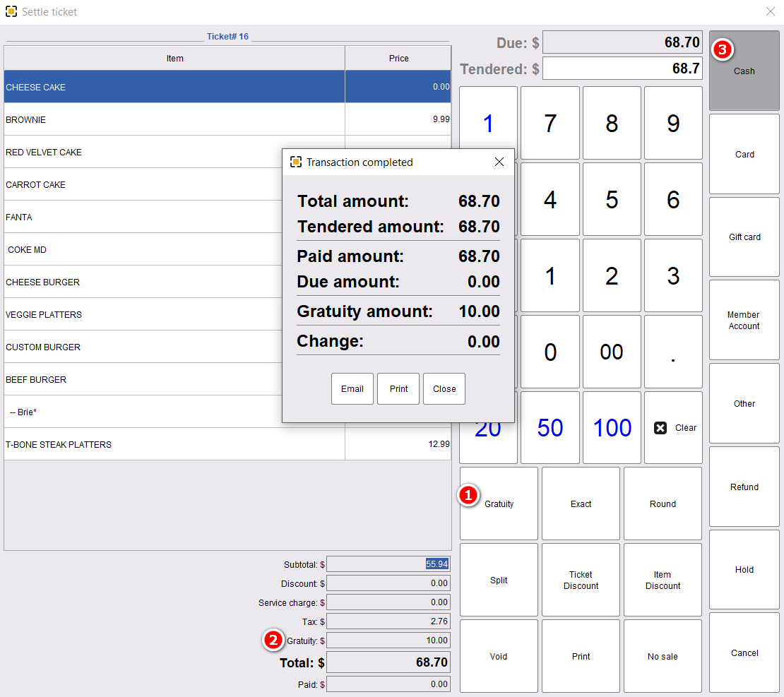Tap keypad digit 6

click(x=673, y=199)
